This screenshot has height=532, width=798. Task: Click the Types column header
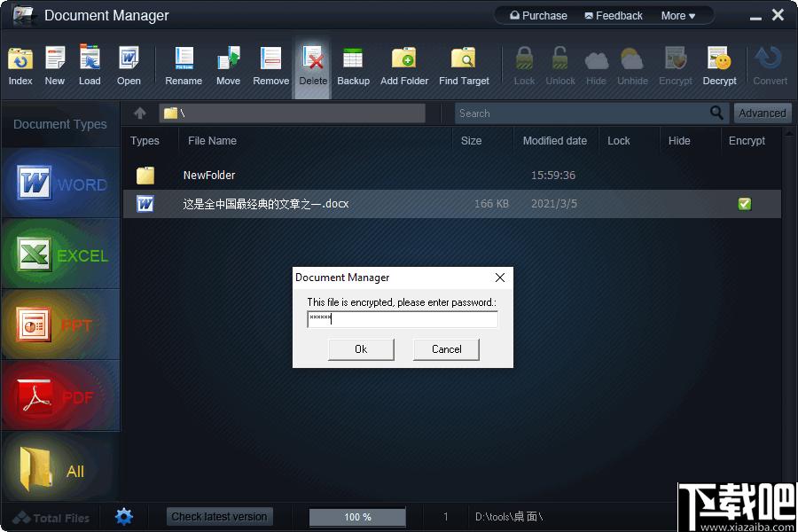pos(145,140)
